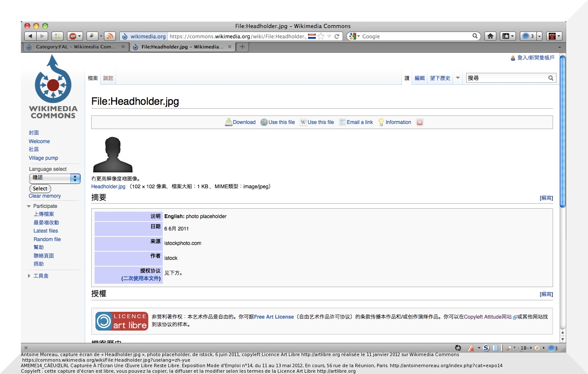Click the globe Use this file icon
The width and height of the screenshot is (588, 374).
tap(264, 122)
